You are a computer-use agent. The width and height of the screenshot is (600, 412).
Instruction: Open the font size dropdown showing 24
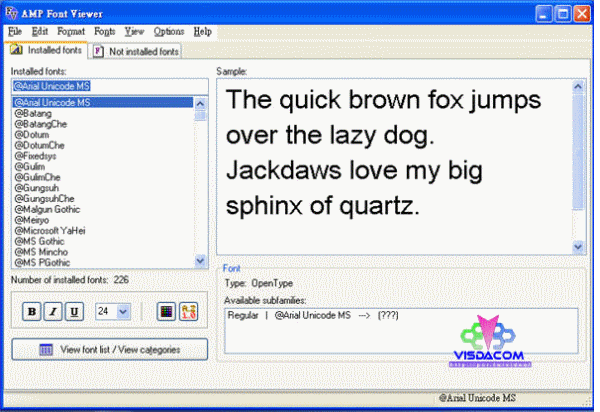(x=123, y=312)
